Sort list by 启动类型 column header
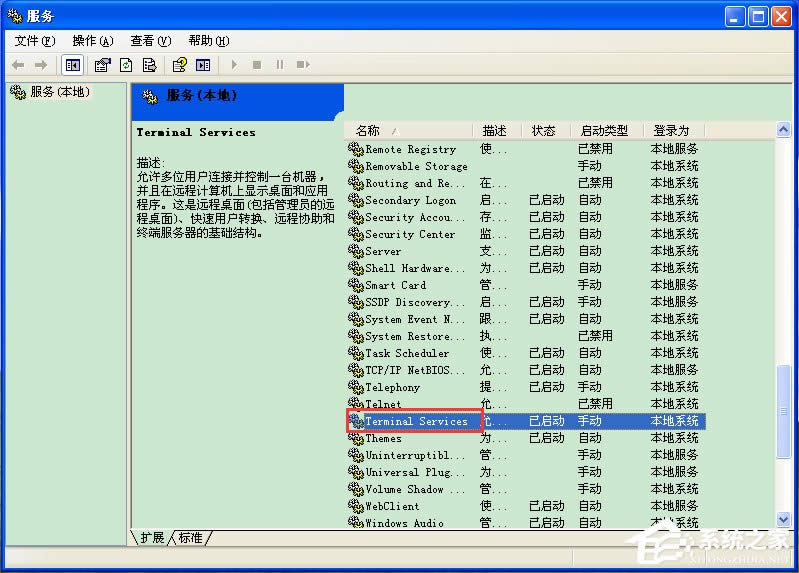The image size is (799, 573). [605, 131]
